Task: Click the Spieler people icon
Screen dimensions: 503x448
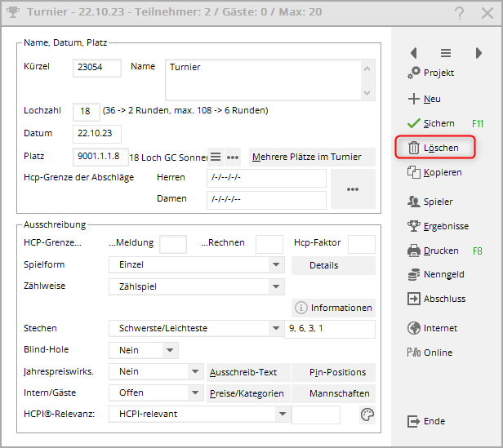Action: 413,202
